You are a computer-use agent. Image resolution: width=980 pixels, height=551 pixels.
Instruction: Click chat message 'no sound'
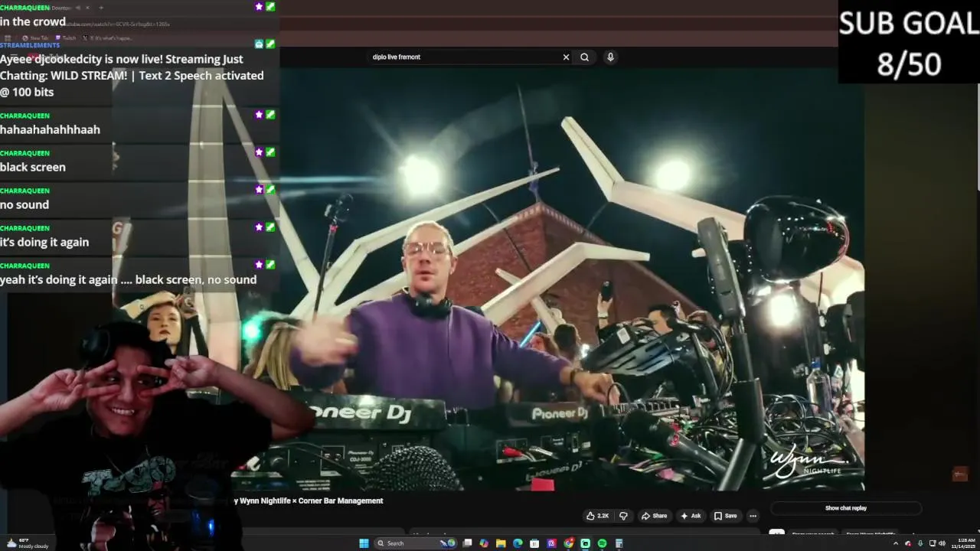[24, 204]
